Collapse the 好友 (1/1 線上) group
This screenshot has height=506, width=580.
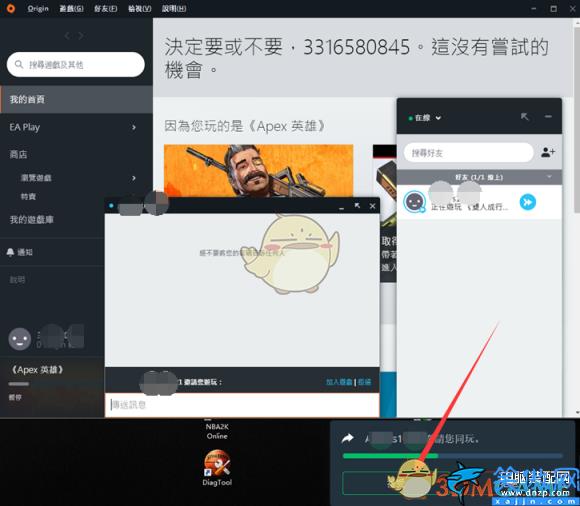point(479,178)
